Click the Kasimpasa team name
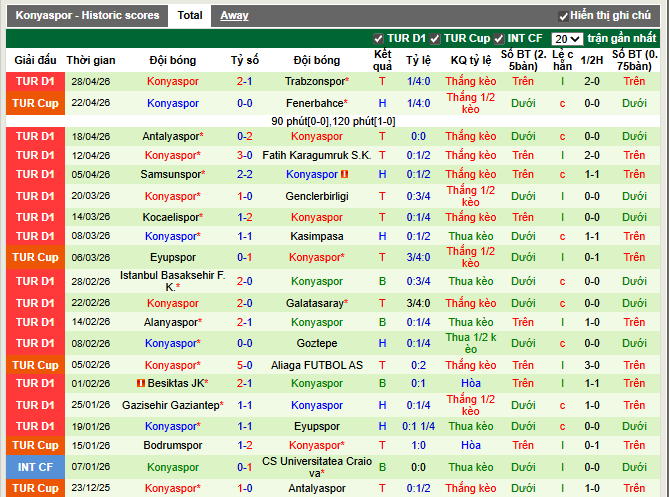This screenshot has width=669, height=497. point(317,236)
